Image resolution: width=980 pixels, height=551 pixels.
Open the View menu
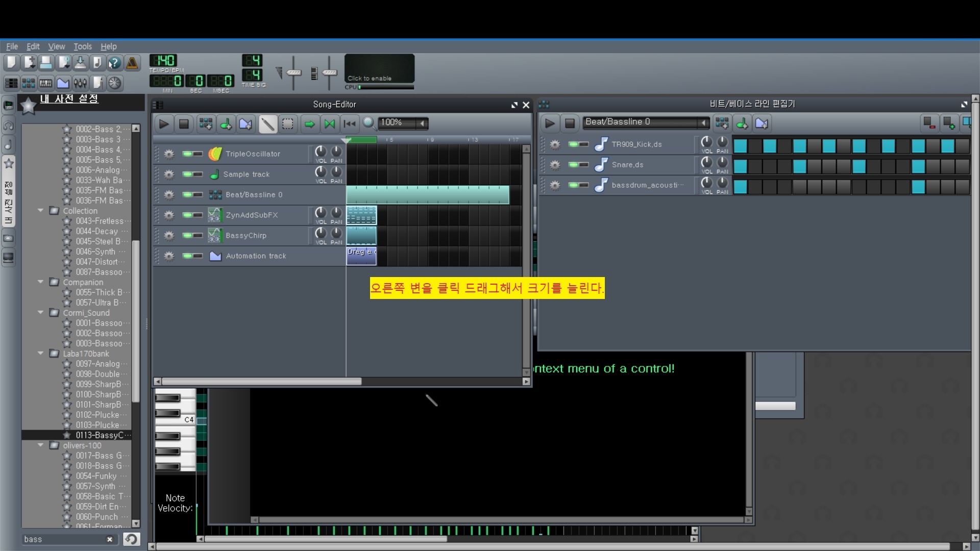56,46
